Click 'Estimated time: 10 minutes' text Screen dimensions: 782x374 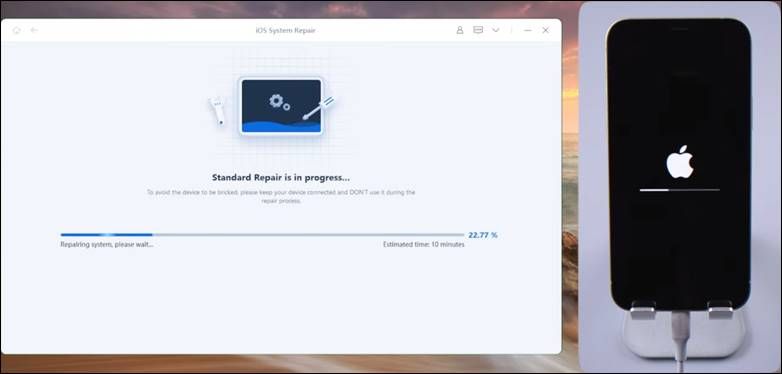pyautogui.click(x=423, y=244)
